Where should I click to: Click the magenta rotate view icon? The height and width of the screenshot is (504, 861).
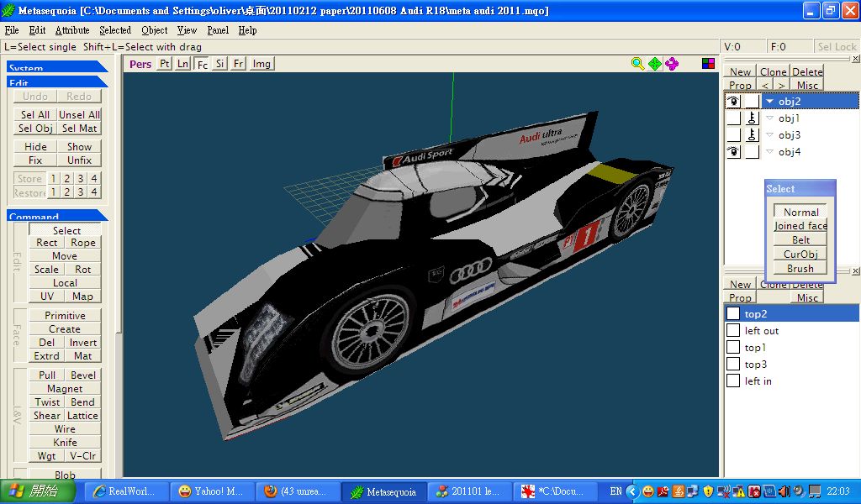tap(672, 64)
